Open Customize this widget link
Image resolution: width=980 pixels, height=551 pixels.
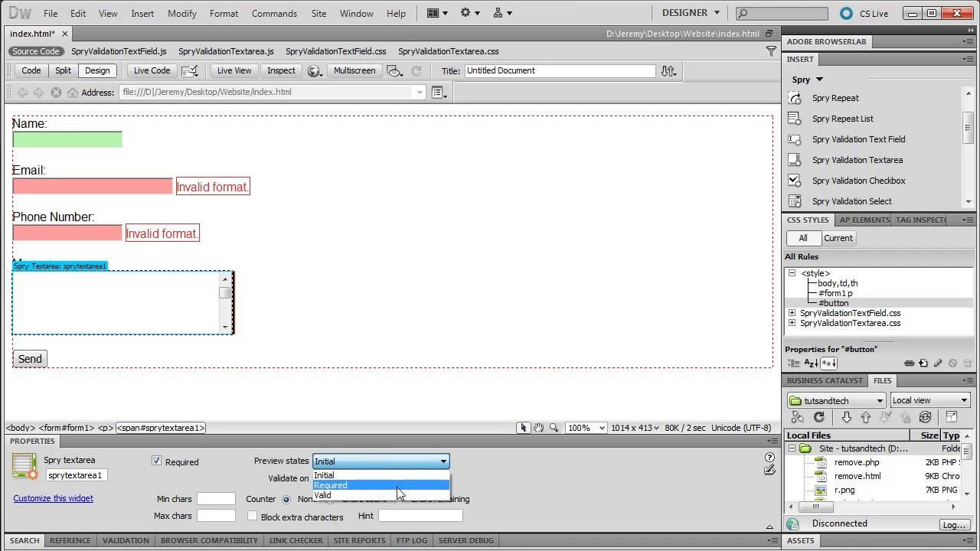tap(53, 498)
